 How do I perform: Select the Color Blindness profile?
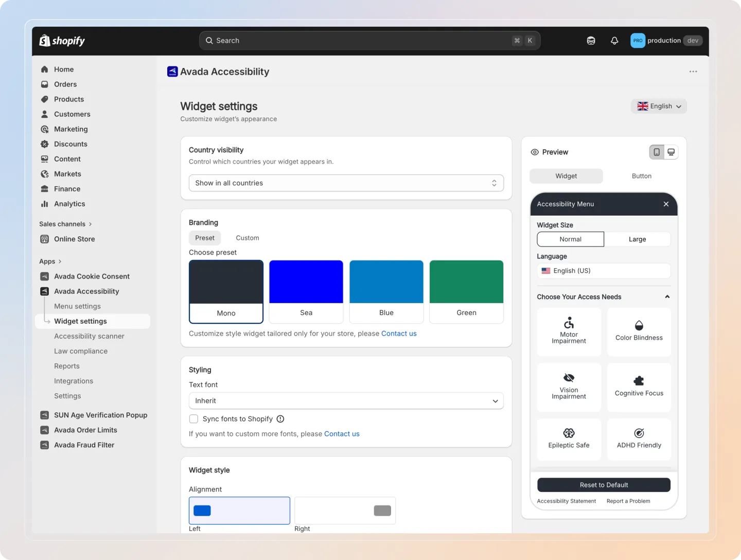tap(639, 331)
